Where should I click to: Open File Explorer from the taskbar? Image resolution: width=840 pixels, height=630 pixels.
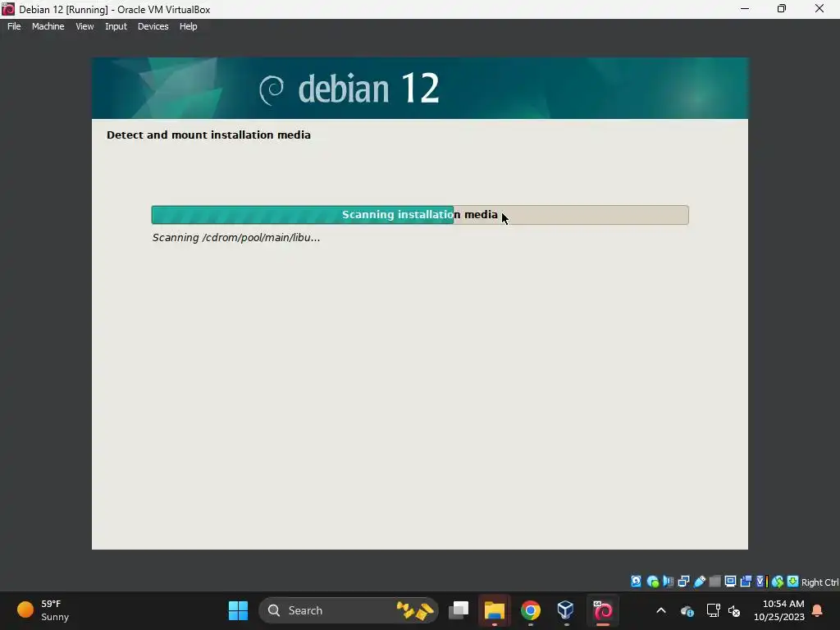(x=495, y=610)
